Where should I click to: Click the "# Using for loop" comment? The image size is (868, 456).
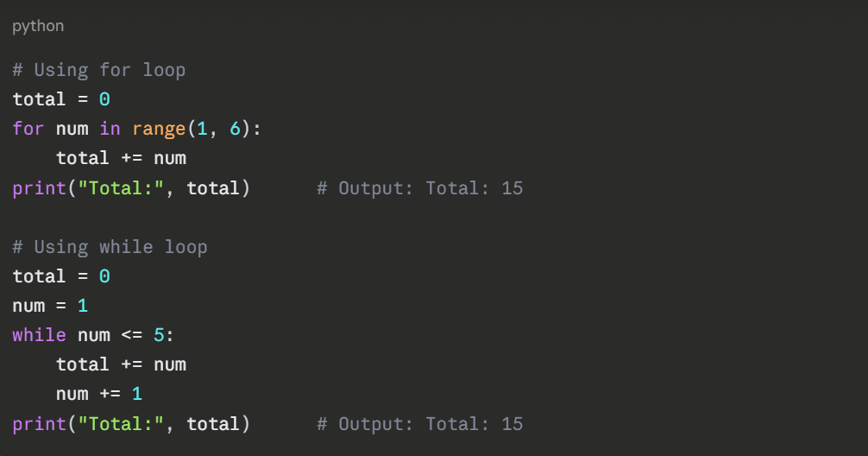click(x=98, y=70)
